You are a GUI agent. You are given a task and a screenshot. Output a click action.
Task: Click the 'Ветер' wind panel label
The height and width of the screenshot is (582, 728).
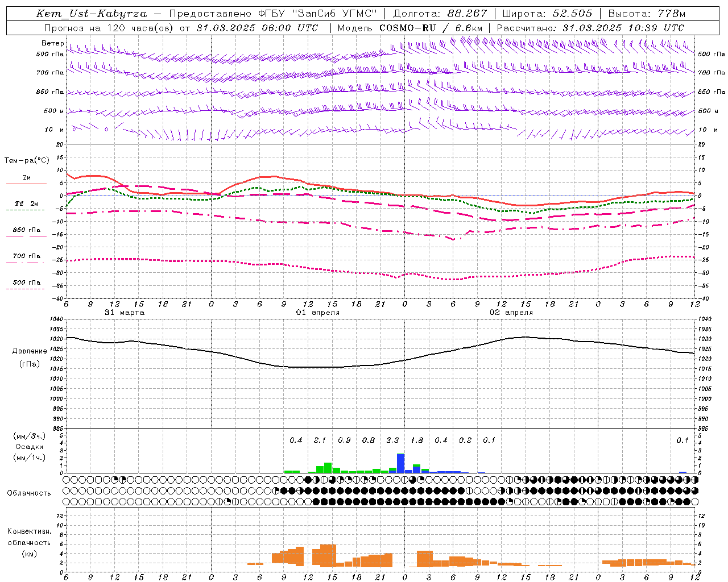(x=52, y=43)
